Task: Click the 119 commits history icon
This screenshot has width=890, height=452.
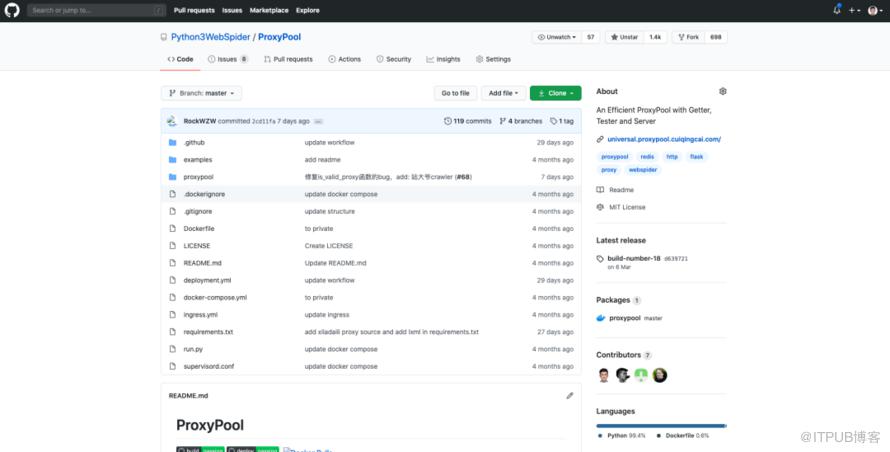Action: [x=447, y=121]
